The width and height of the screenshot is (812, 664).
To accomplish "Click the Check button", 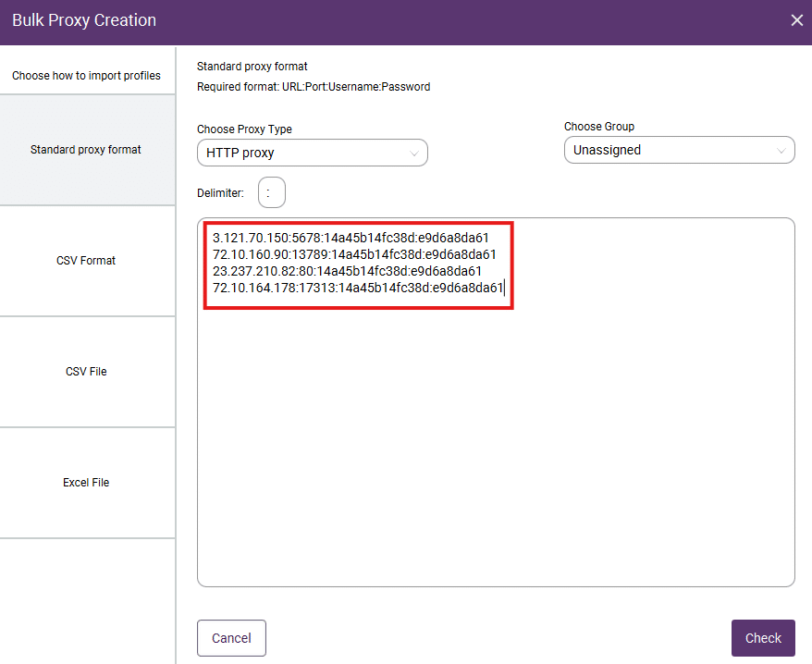I will [x=762, y=637].
